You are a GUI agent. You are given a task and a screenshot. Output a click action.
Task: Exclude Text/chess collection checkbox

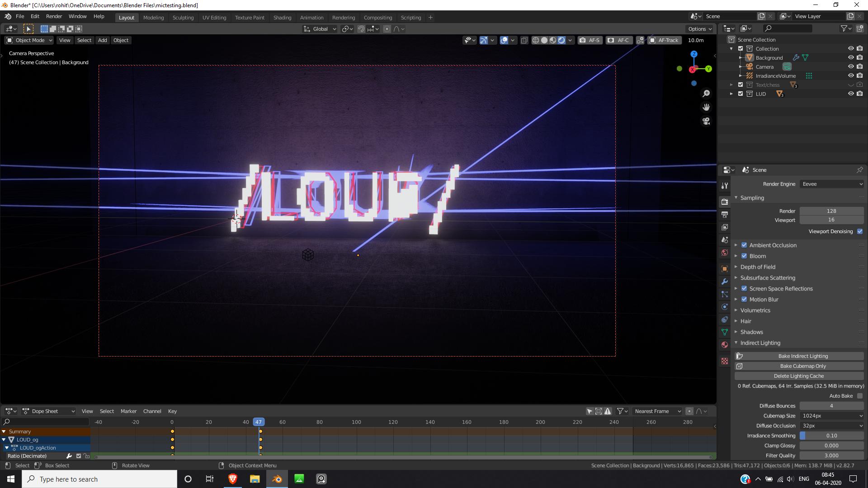coord(741,84)
